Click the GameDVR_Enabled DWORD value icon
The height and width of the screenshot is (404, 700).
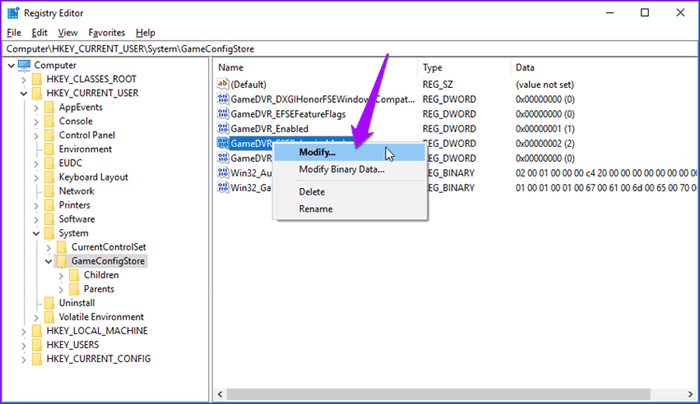point(223,128)
